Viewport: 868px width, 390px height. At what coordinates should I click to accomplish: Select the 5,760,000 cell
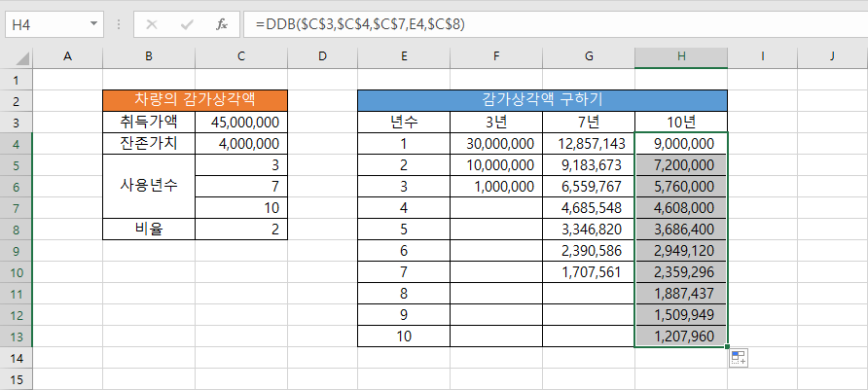681,187
